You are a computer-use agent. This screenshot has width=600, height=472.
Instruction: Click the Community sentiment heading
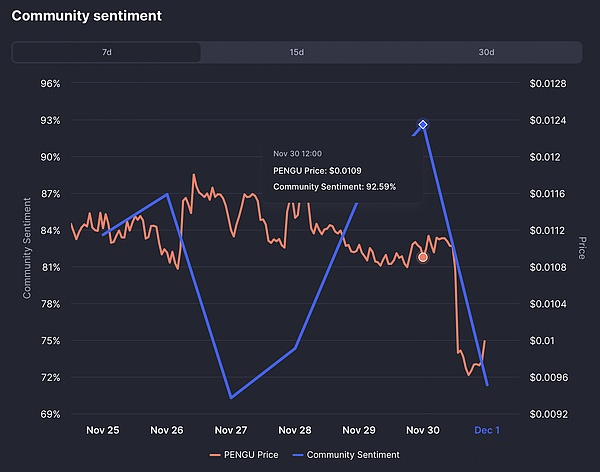click(x=87, y=17)
